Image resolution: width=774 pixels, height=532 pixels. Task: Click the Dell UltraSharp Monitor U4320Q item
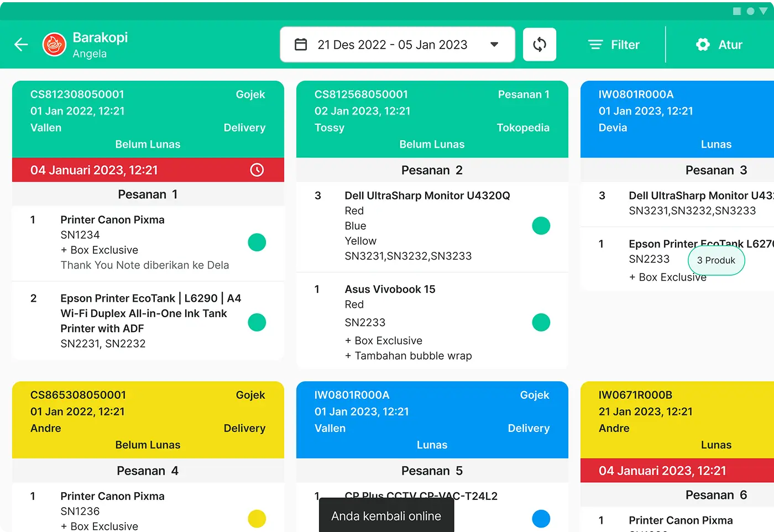tap(427, 196)
